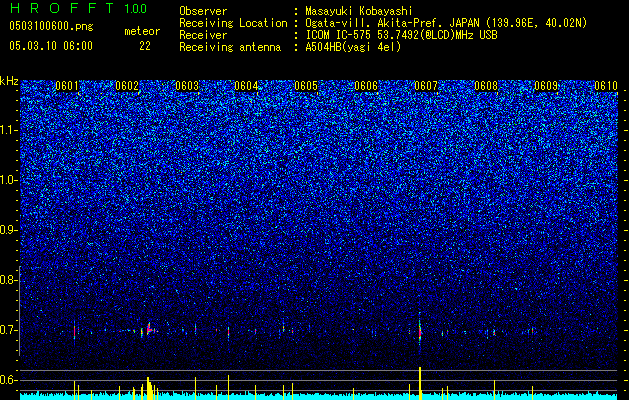Select the Observer name Masayuki Kobayashi

click(x=359, y=11)
